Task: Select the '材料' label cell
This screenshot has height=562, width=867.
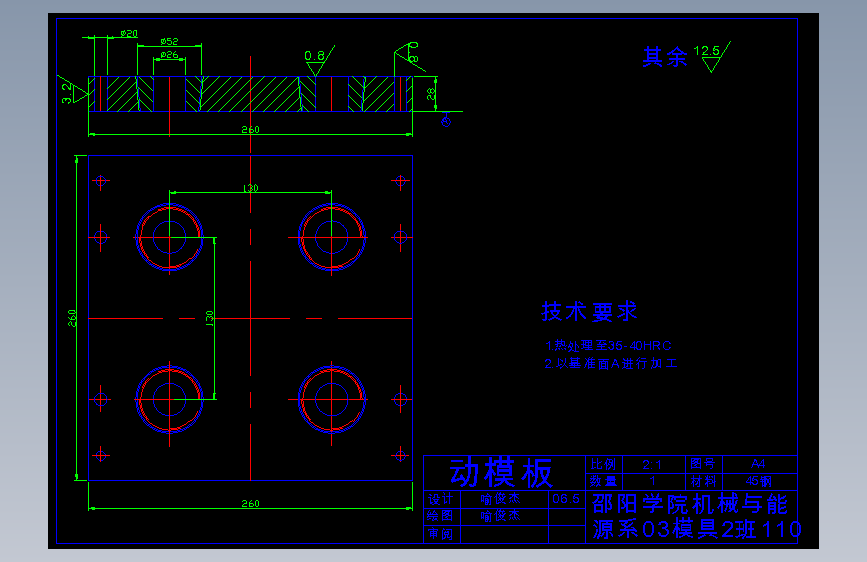Action: click(x=703, y=481)
